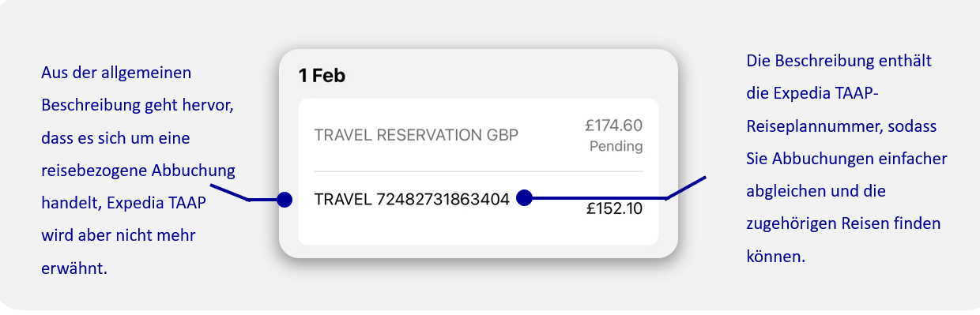
Task: Click the text 'reisebezogene Abbuchung'
Action: [x=138, y=171]
